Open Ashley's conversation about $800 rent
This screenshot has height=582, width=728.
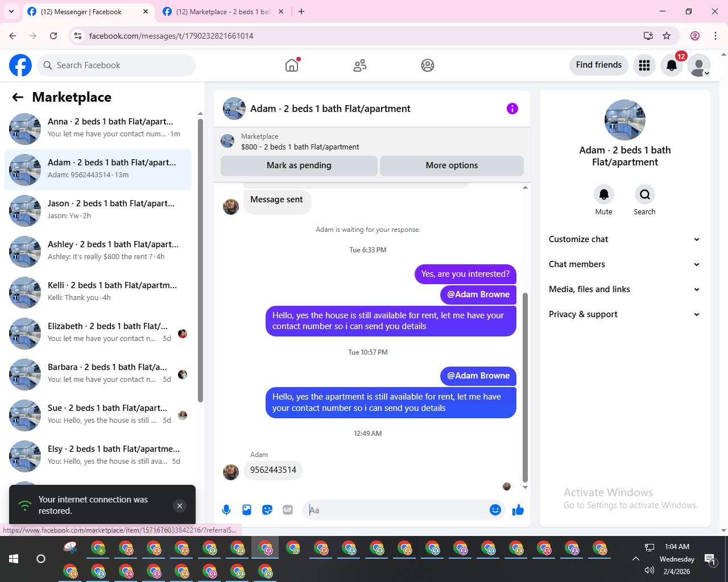pos(98,252)
